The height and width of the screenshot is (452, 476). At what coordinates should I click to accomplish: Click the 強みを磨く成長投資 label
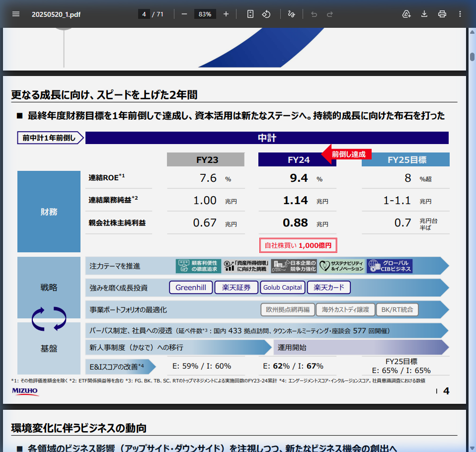tap(118, 288)
